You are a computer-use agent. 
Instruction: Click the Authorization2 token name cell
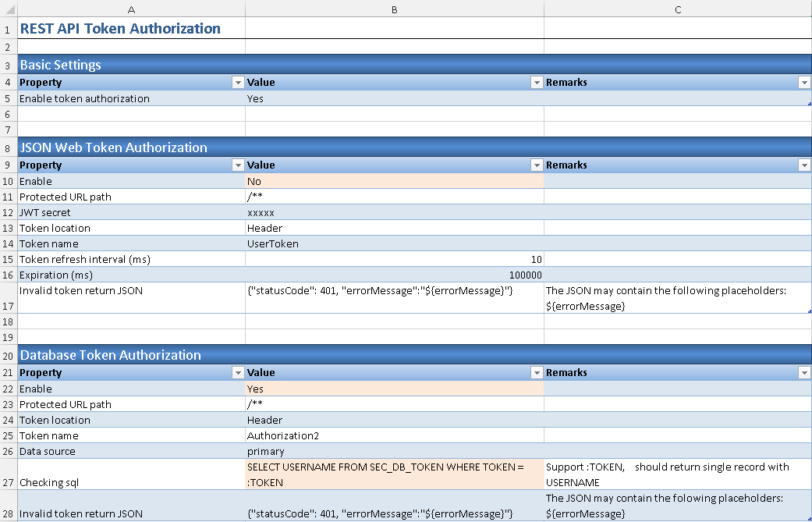point(394,435)
